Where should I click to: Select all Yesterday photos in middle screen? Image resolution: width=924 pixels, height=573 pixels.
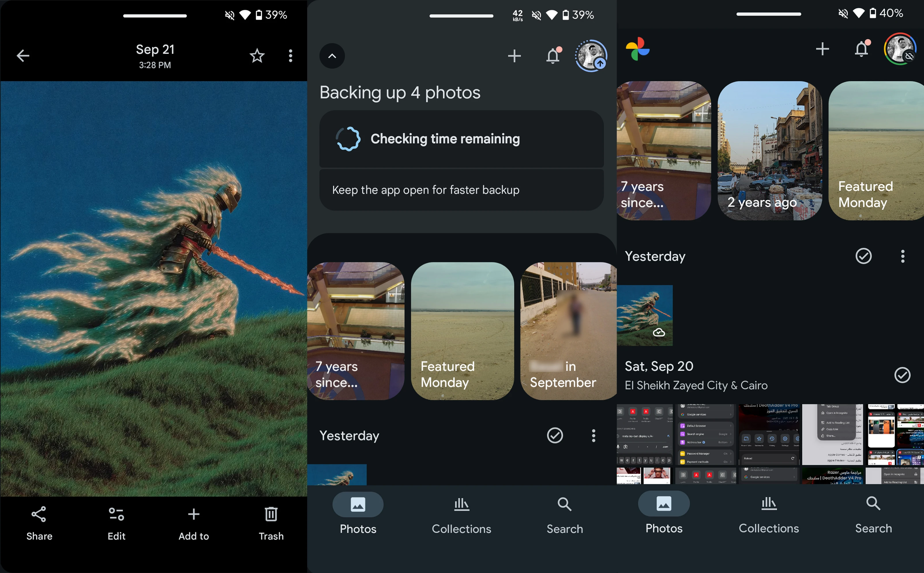[x=555, y=435]
